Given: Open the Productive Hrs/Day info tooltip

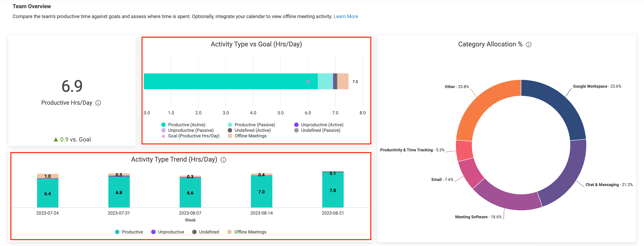Looking at the screenshot, I should pyautogui.click(x=98, y=103).
